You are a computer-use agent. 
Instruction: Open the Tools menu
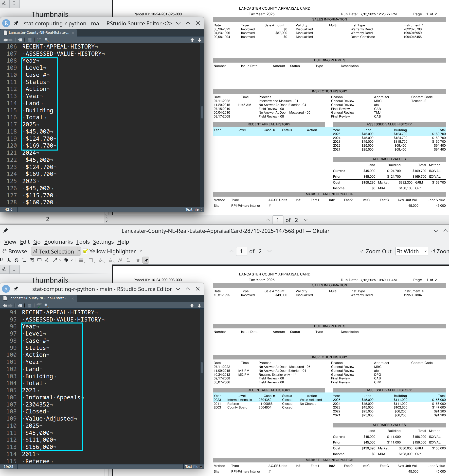coord(83,242)
